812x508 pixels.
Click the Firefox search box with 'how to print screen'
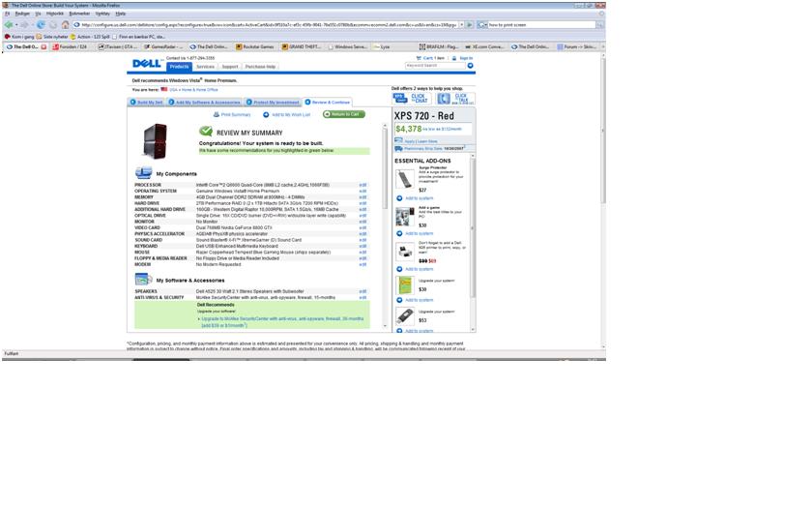(x=541, y=24)
